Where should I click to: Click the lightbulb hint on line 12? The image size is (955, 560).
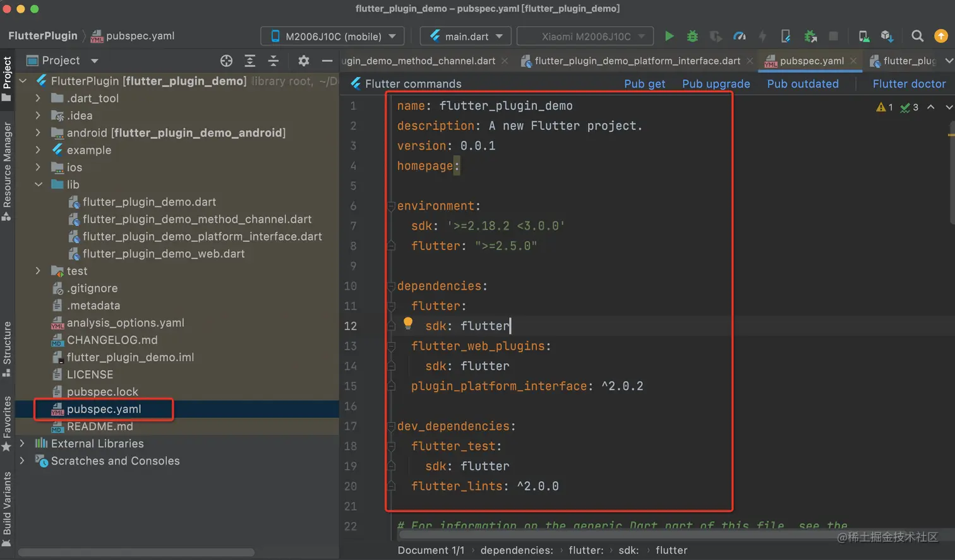click(x=408, y=323)
